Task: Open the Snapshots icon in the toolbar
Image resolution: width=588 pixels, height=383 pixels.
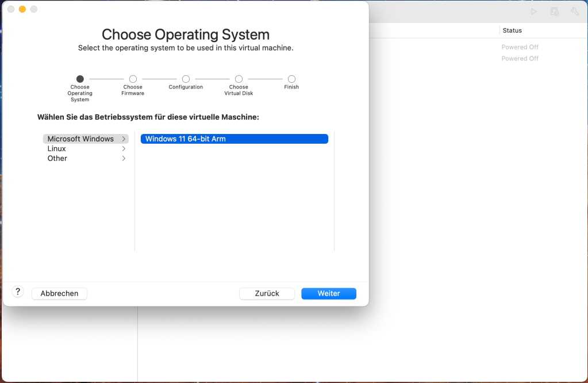Action: click(x=554, y=11)
